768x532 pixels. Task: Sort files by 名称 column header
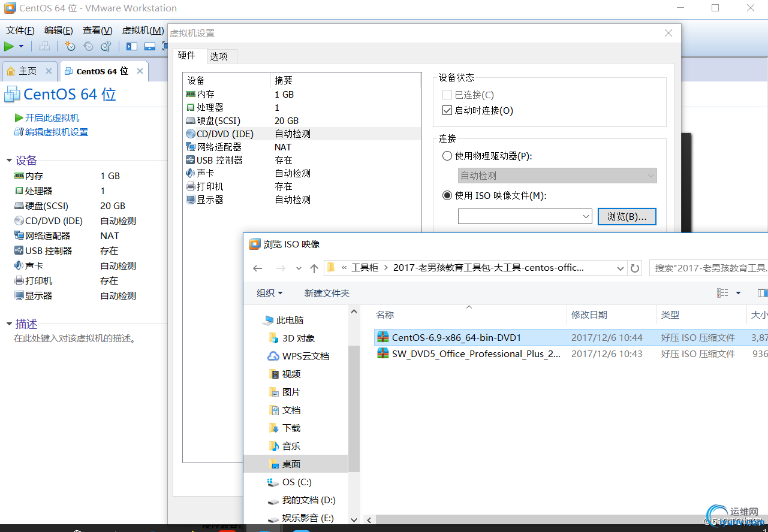click(469, 315)
